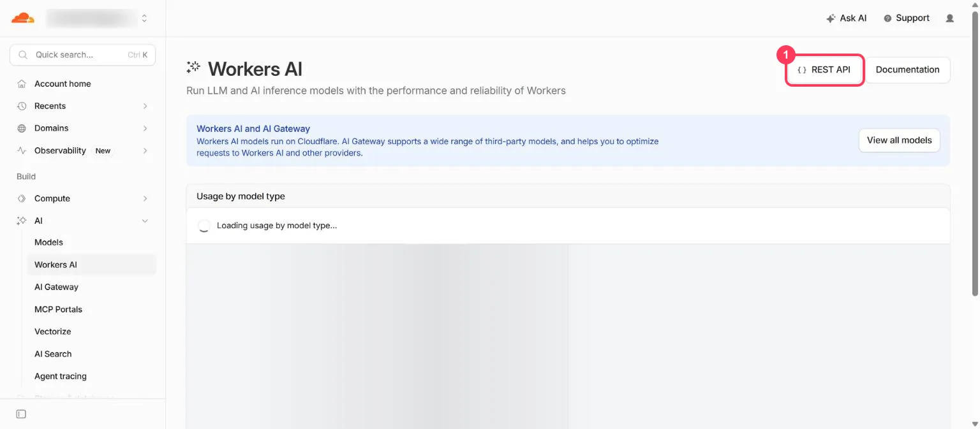The height and width of the screenshot is (429, 980).
Task: Click Workers AI and AI Gateway heading
Action: [253, 129]
